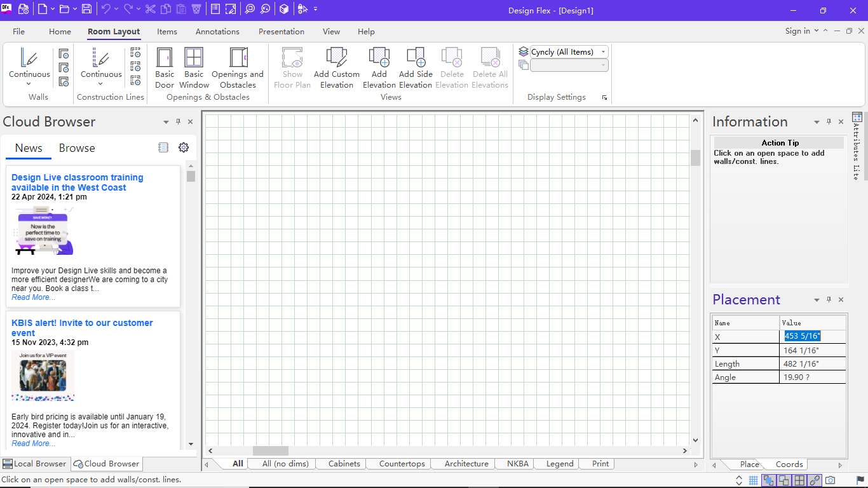Click the top construction line add icon
The image size is (868, 488).
click(135, 53)
